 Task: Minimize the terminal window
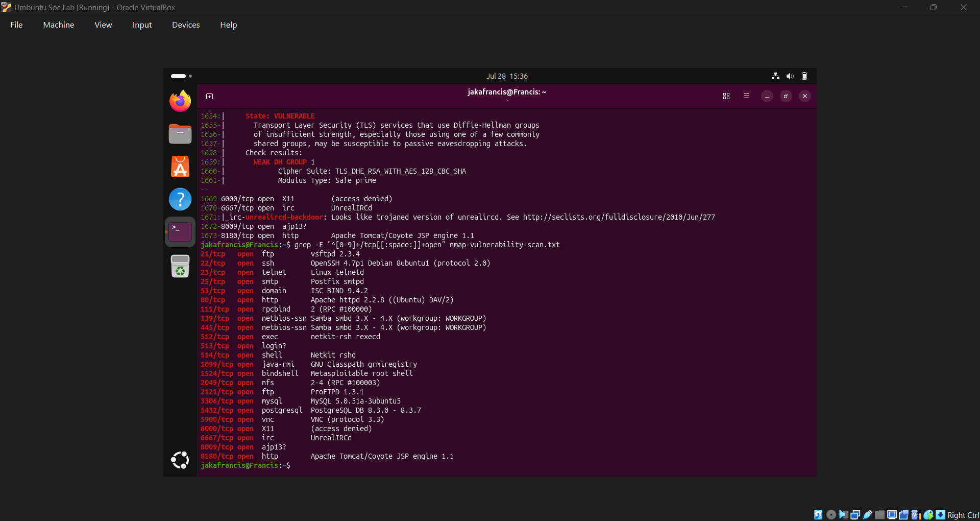pyautogui.click(x=767, y=96)
